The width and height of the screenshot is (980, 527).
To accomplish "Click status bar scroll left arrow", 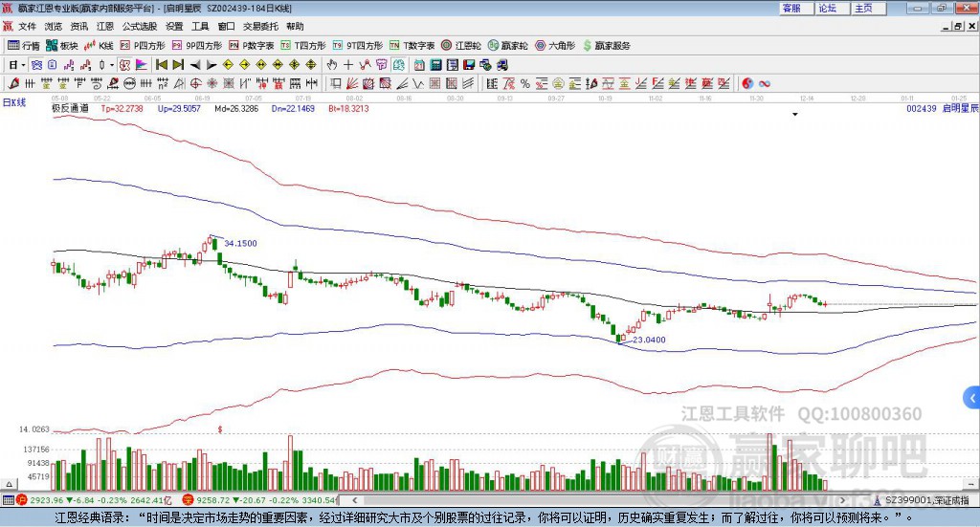I will 354,500.
